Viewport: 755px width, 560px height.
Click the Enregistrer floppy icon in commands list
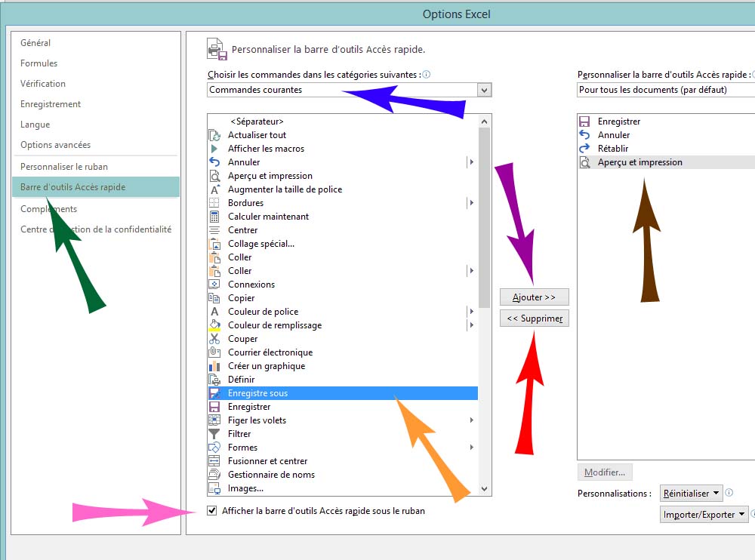pyautogui.click(x=214, y=407)
